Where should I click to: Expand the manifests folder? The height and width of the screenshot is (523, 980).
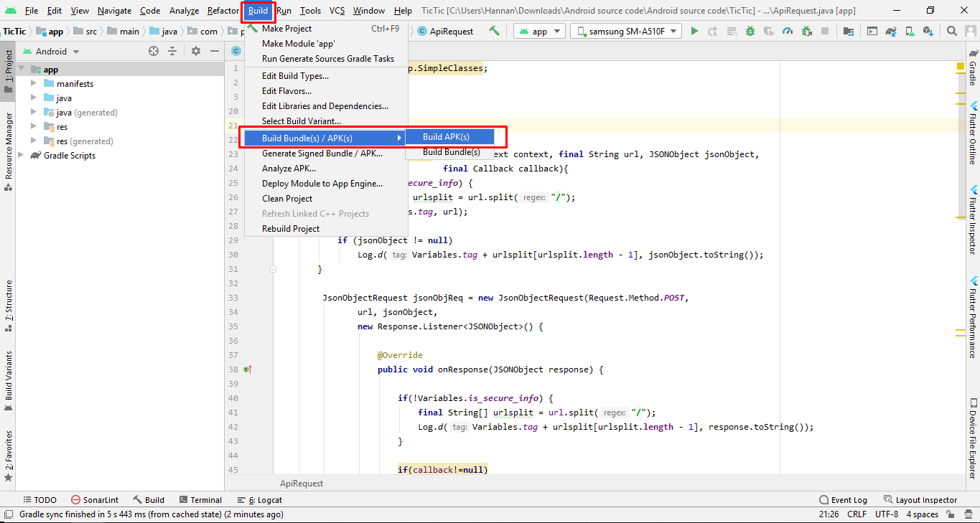tap(33, 84)
